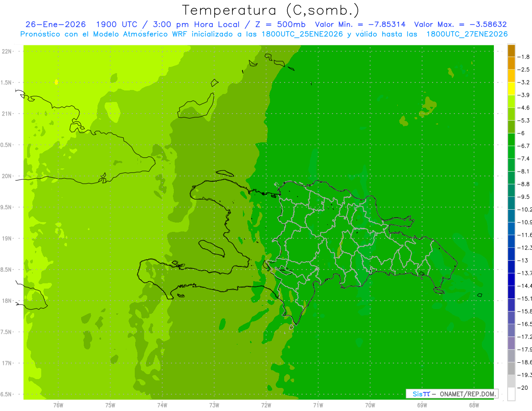
Task: Click the '19N' latitude label
Action: 7,239
